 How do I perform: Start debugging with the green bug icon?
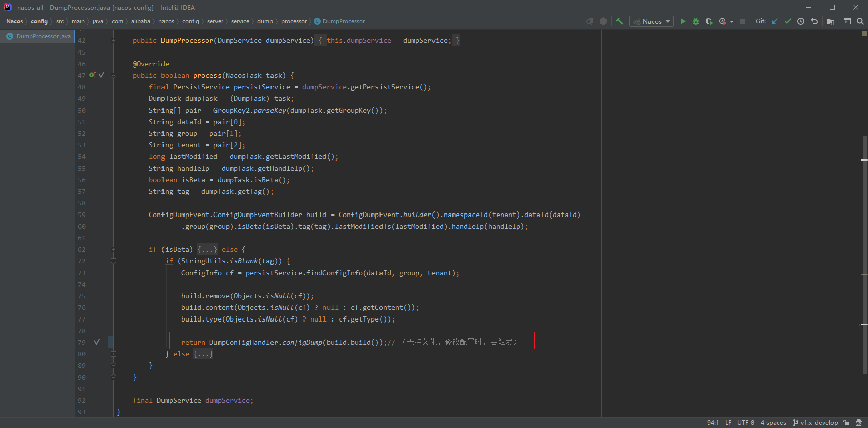tap(696, 21)
